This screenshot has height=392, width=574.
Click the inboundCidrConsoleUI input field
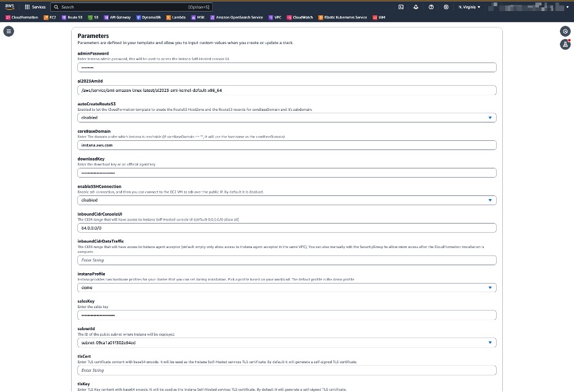287,228
